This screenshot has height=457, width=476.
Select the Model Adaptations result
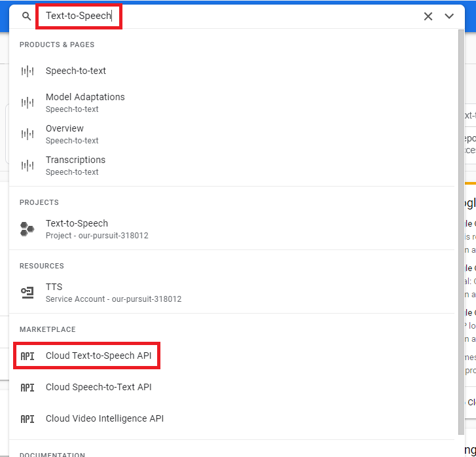[85, 98]
